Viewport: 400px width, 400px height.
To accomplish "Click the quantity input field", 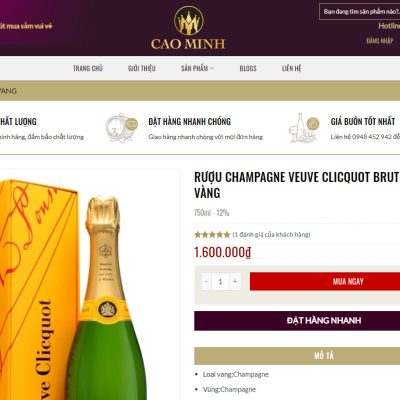I will click(x=220, y=281).
